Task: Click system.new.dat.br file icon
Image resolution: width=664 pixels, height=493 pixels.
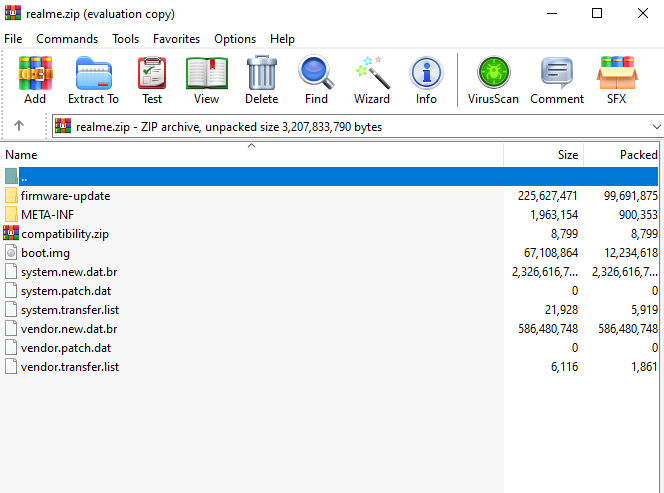Action: click(11, 271)
